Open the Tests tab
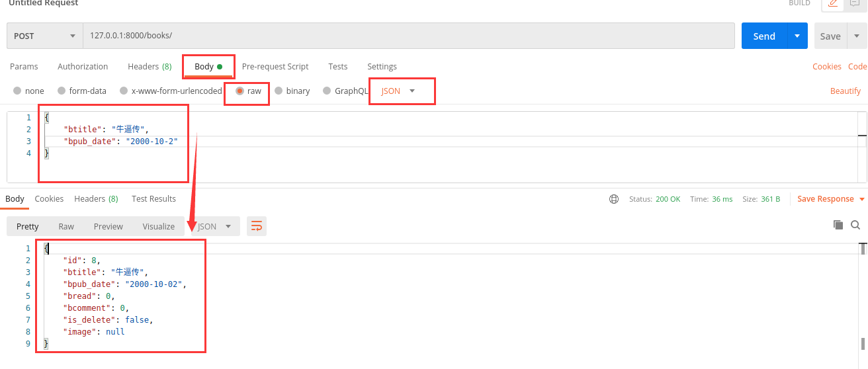The width and height of the screenshot is (868, 369). (337, 67)
